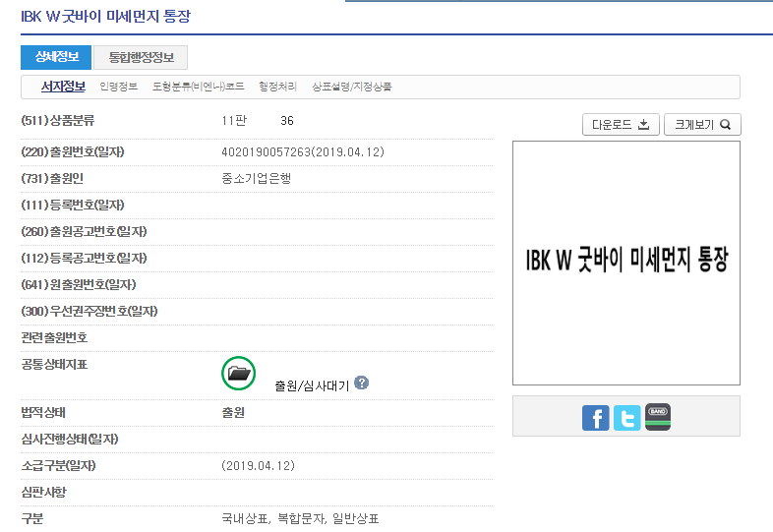Click the (731)출원인 label
This screenshot has height=532, width=773.
(52, 179)
